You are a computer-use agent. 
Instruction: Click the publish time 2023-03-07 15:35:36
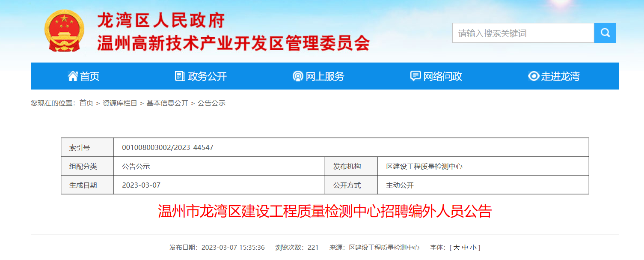[233, 248]
